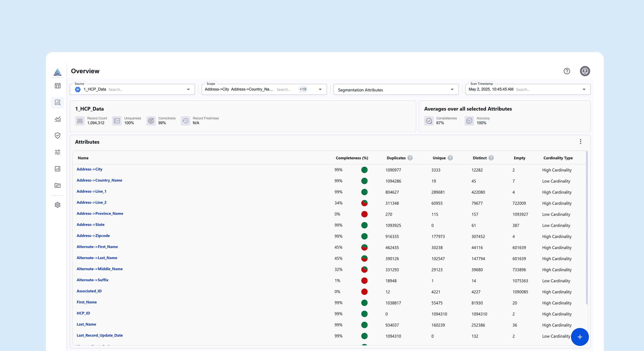Image resolution: width=644 pixels, height=351 pixels.
Task: Click the Address->Country_Name chip in Scope
Action: point(252,89)
